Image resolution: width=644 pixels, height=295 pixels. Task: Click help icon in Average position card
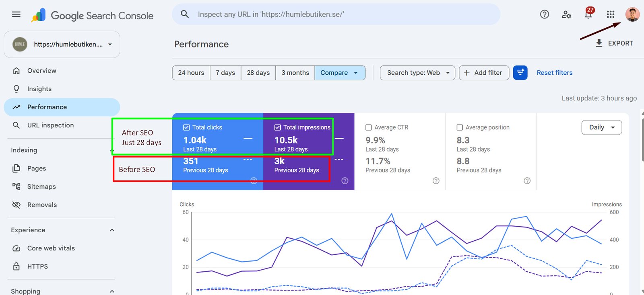point(527,181)
